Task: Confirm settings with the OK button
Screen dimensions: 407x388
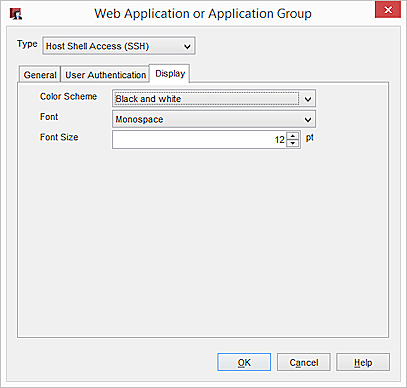Action: (x=244, y=362)
